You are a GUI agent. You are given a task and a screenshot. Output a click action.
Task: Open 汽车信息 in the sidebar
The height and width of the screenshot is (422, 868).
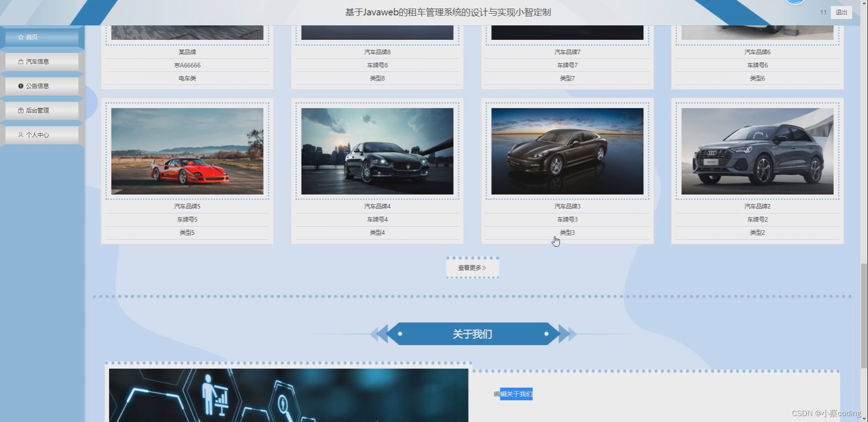[42, 62]
